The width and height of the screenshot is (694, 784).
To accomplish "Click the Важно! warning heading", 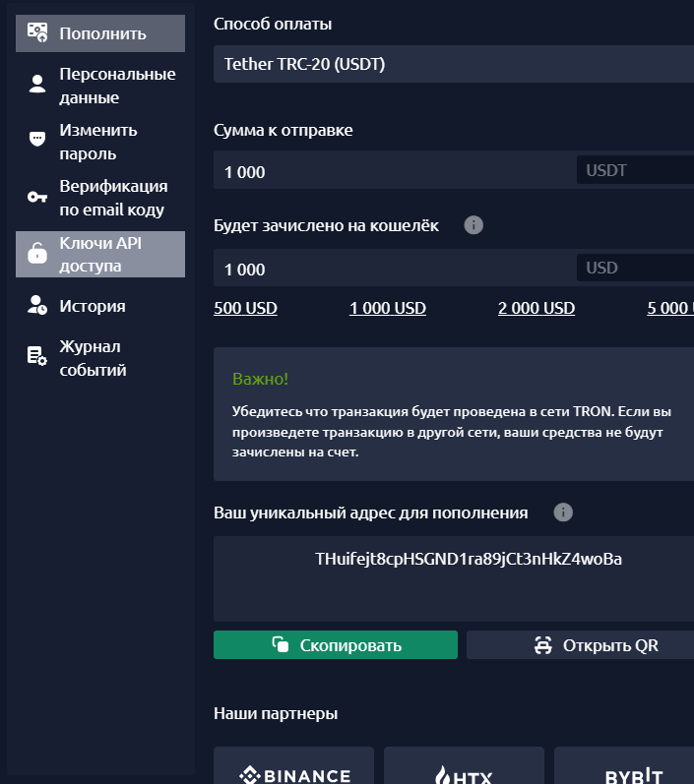I will (260, 379).
